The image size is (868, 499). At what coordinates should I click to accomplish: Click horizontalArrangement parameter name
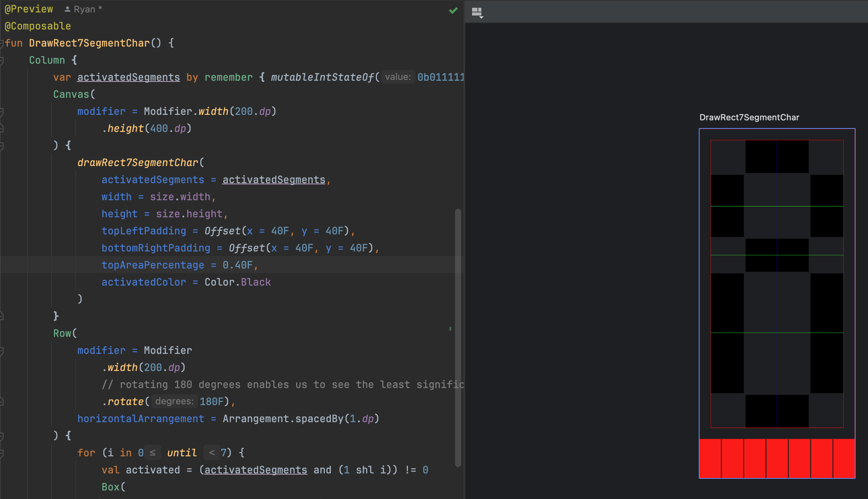tap(141, 419)
